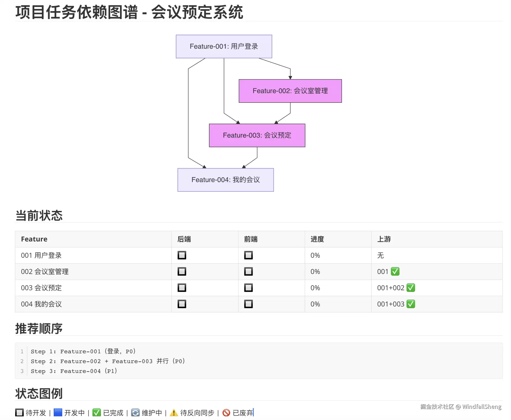Click the 001+003 upstream text
511x420 pixels.
click(x=390, y=304)
